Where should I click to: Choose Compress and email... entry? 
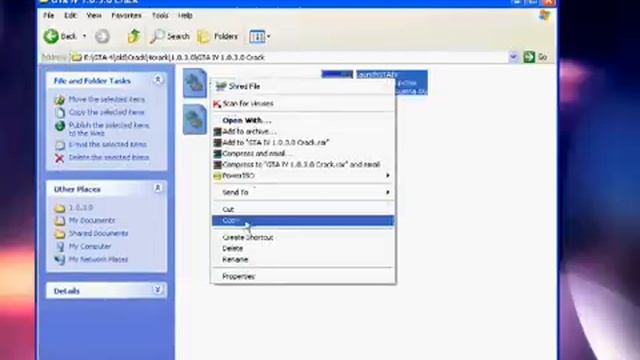tap(303, 153)
